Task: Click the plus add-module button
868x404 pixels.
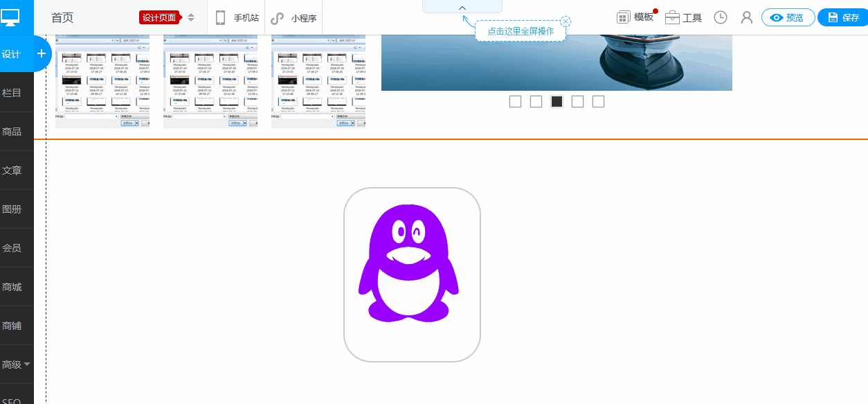Action: coord(42,53)
